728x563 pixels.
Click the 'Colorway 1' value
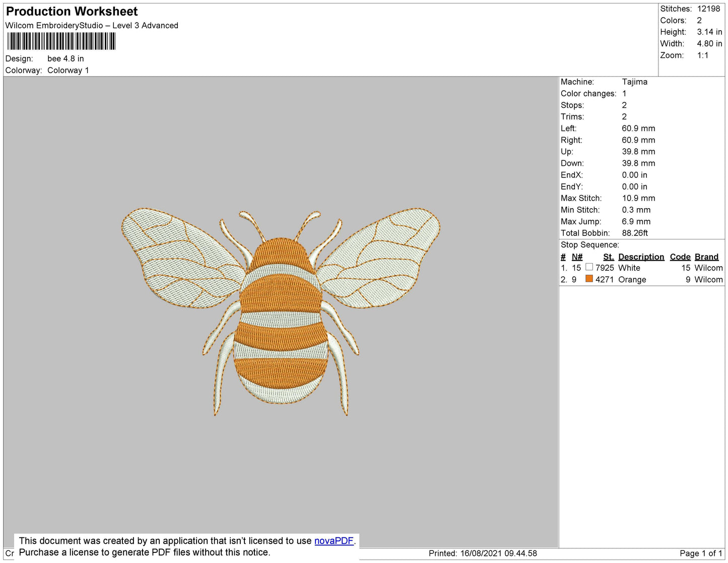coord(68,70)
